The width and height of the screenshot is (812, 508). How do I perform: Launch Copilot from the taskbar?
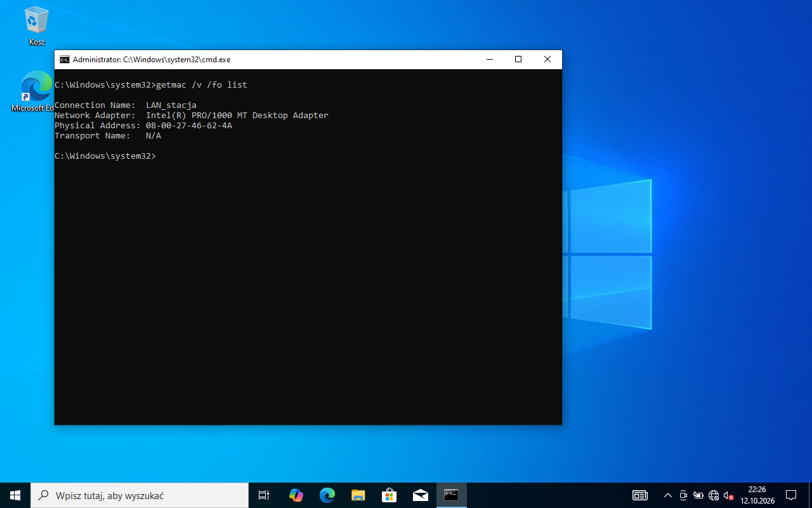pyautogui.click(x=296, y=495)
